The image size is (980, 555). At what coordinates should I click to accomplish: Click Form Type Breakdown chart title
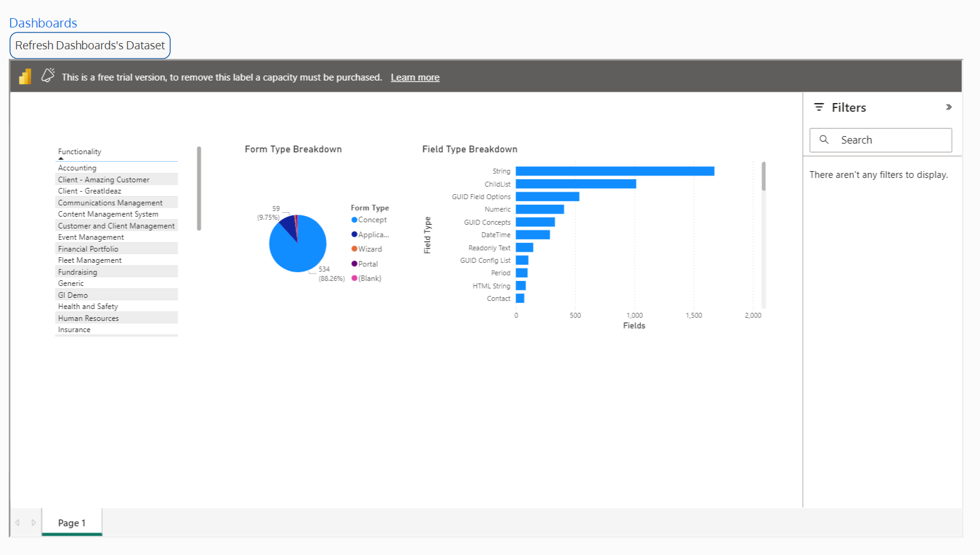tap(294, 149)
